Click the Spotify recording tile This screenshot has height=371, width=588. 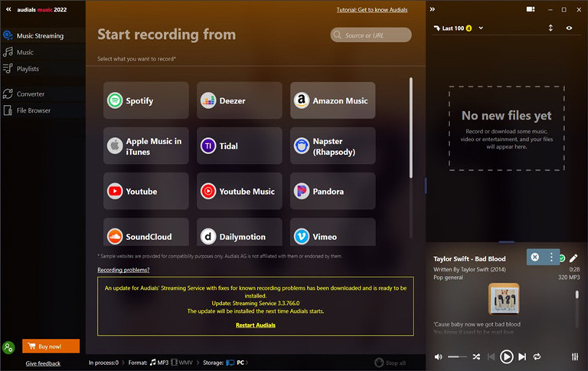(146, 100)
